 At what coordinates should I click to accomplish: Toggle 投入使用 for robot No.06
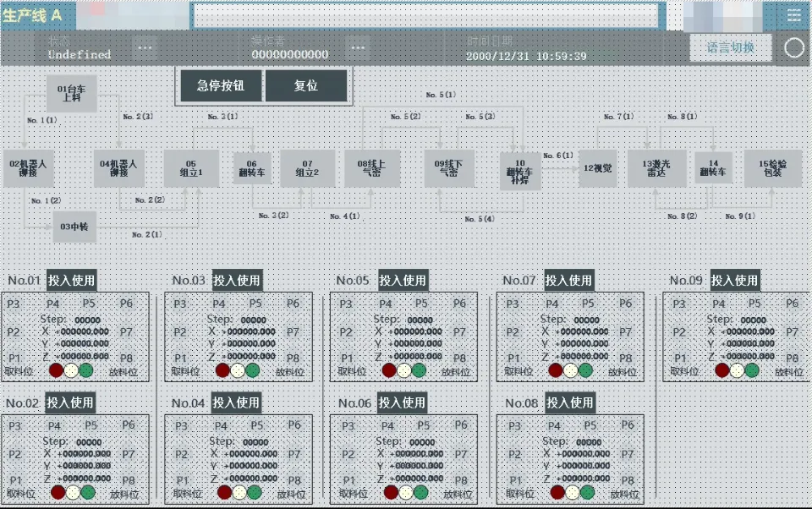(402, 402)
